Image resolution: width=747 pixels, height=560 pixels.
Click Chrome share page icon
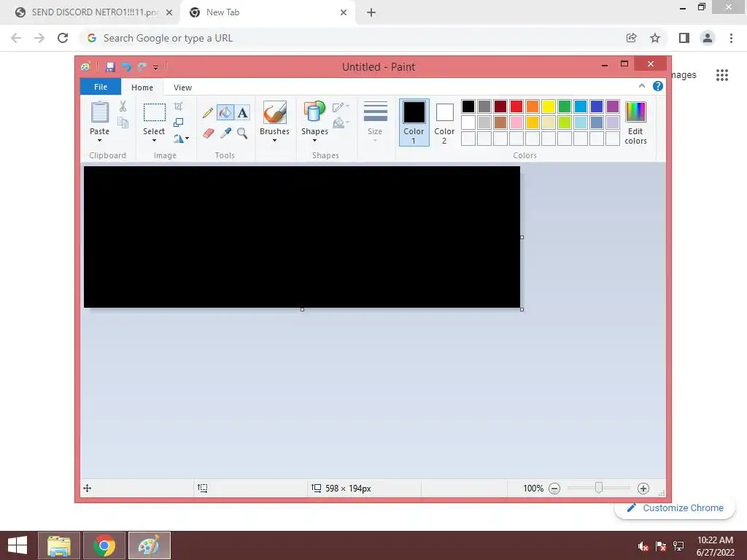[631, 38]
